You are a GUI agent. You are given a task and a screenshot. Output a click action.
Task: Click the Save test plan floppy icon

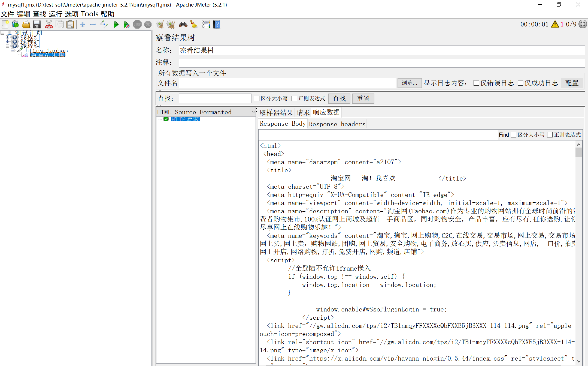click(x=37, y=25)
